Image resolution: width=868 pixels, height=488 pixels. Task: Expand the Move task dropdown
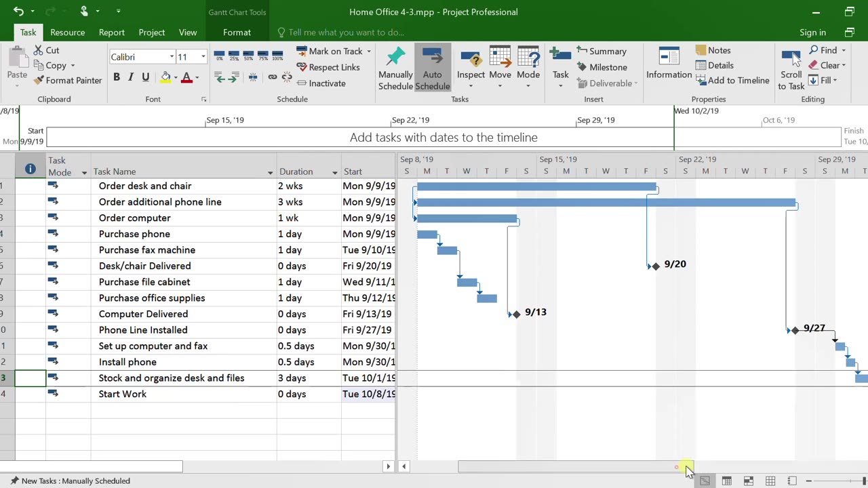pyautogui.click(x=500, y=86)
